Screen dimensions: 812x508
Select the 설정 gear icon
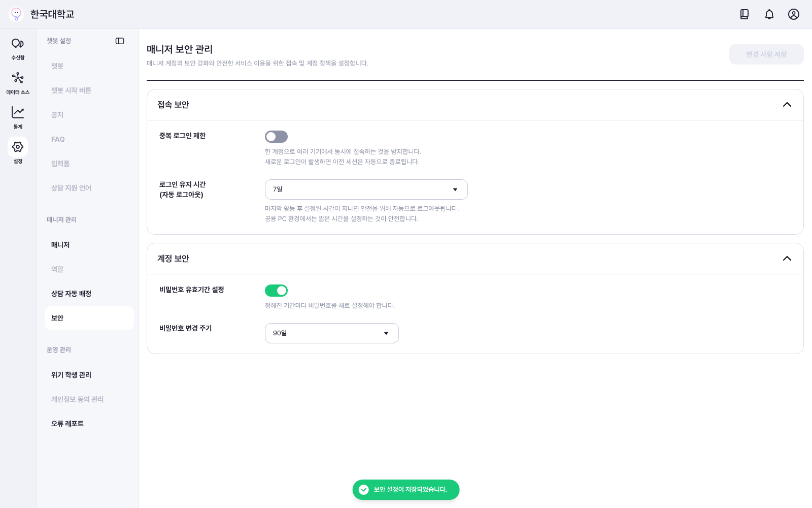[18, 147]
